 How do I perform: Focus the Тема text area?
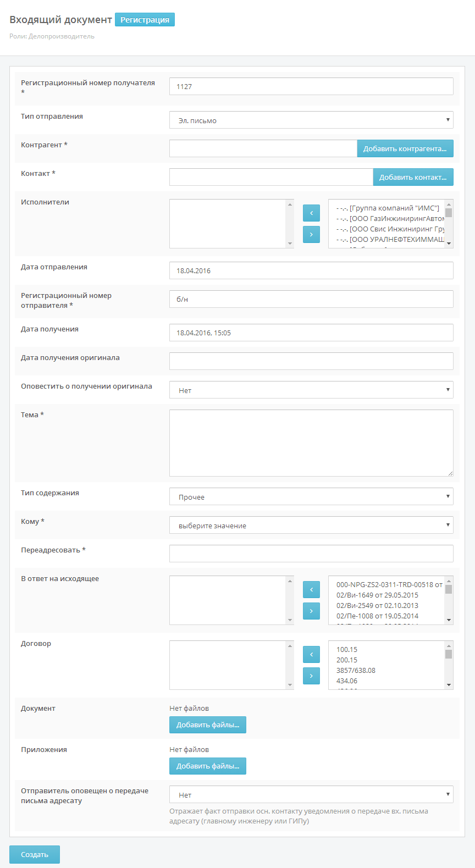[311, 443]
